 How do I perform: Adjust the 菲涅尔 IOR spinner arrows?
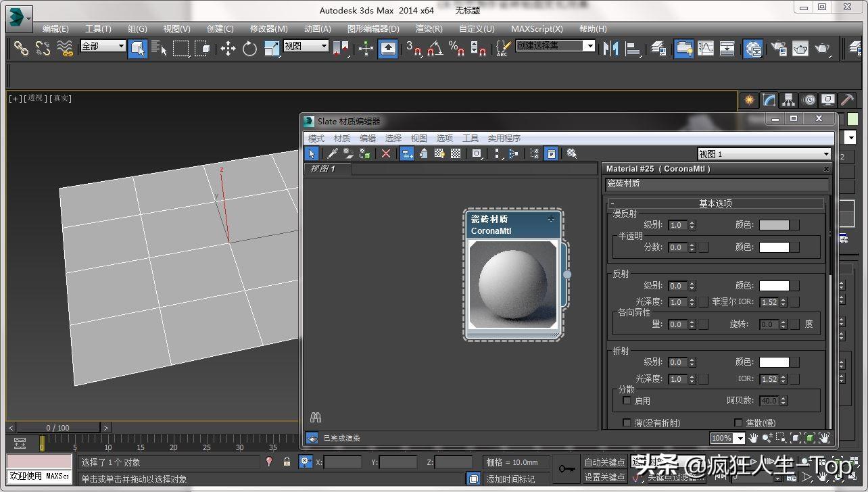(783, 302)
